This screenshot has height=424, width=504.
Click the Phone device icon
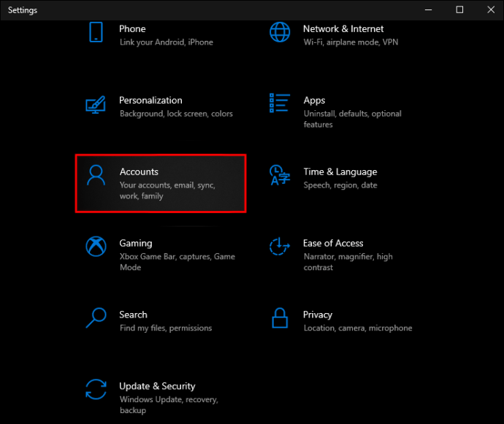pyautogui.click(x=96, y=32)
